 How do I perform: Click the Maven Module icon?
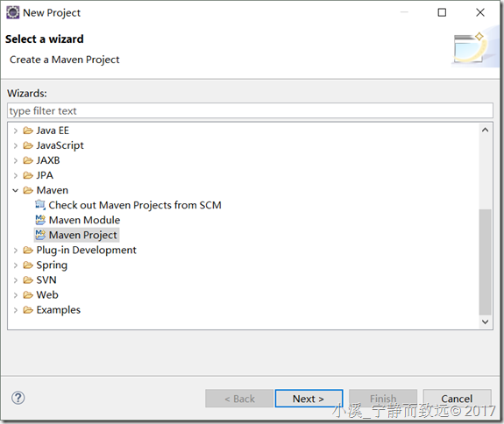(x=40, y=220)
